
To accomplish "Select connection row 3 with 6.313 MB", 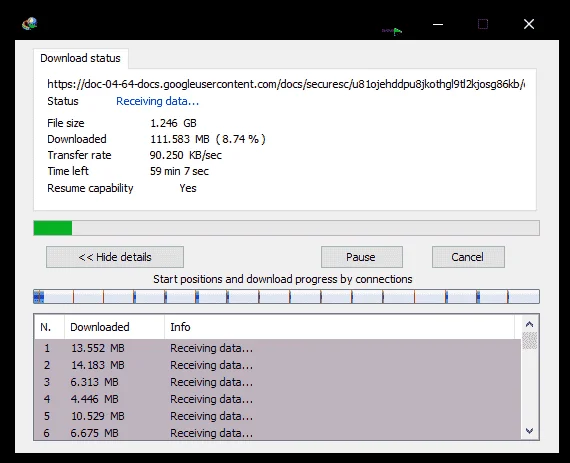I will [x=278, y=382].
